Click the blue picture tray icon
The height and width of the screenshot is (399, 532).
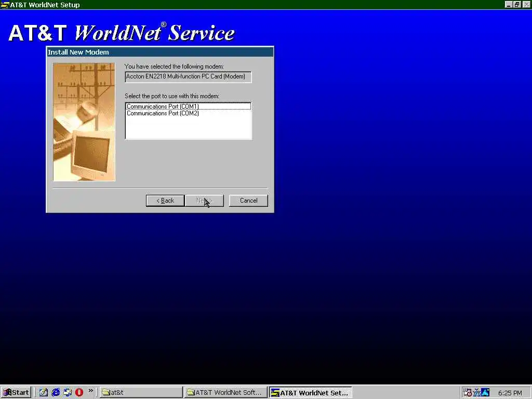coord(486,393)
